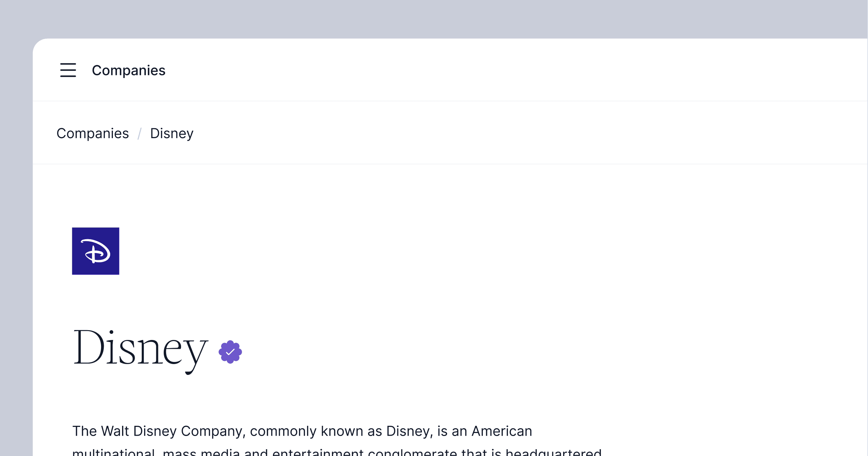The width and height of the screenshot is (868, 456).
Task: Click the breadcrumb slash separator
Action: (139, 133)
